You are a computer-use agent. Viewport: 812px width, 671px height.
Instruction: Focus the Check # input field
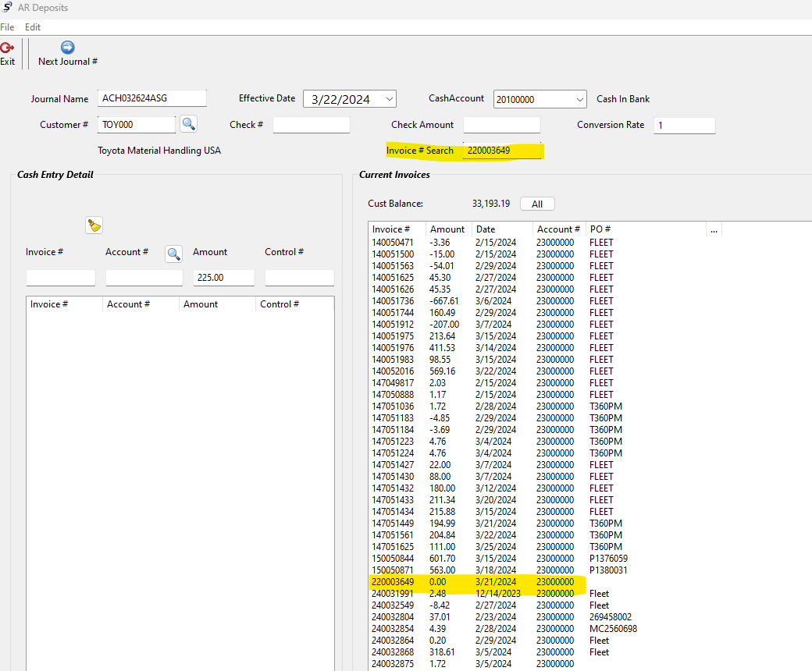tap(311, 125)
